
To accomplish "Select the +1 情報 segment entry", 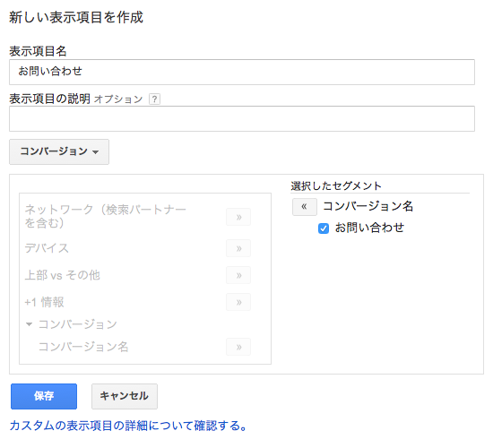I will tap(44, 302).
